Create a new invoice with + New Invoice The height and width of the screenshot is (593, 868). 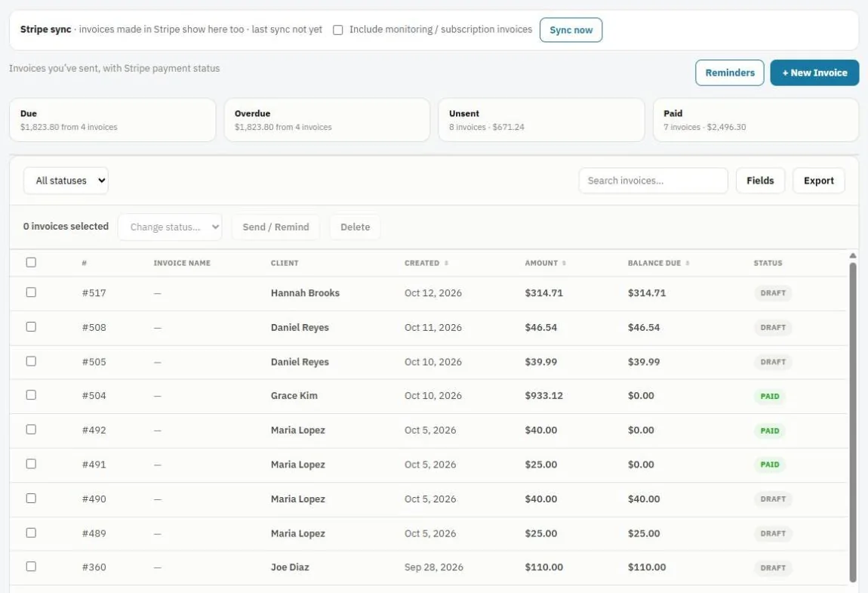click(x=814, y=73)
